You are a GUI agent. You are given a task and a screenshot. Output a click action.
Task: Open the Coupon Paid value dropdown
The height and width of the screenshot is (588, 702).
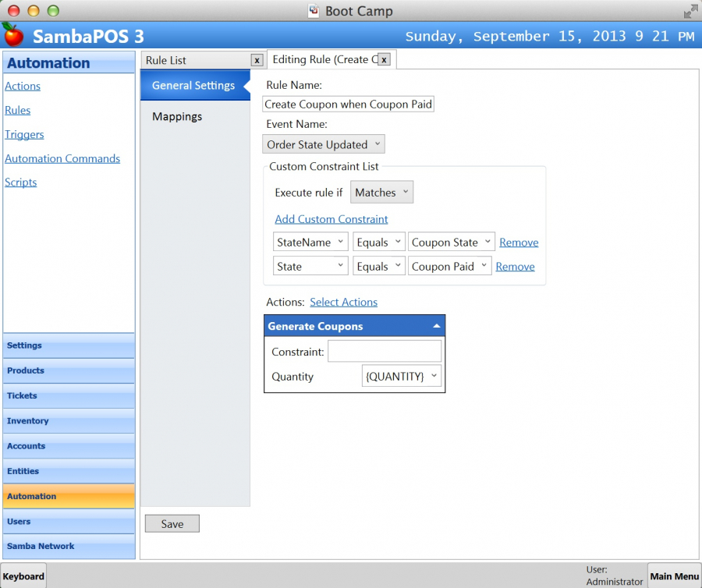[449, 267]
